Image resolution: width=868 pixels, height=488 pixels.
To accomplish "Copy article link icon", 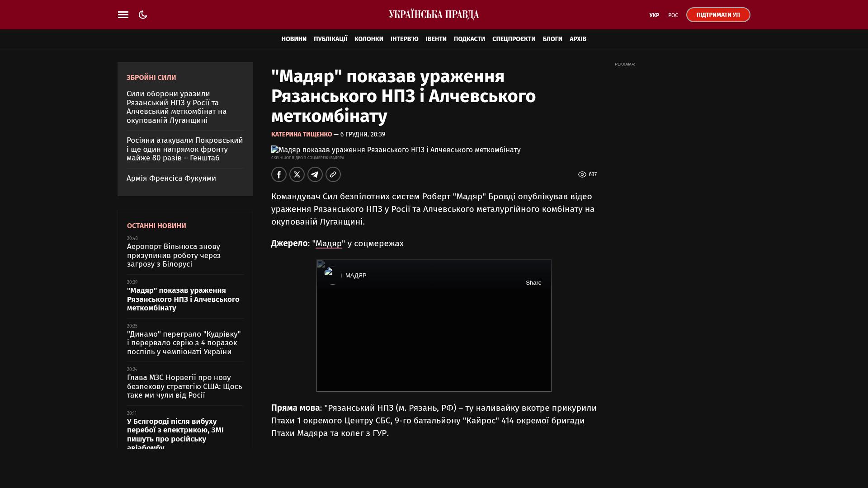I will click(333, 174).
